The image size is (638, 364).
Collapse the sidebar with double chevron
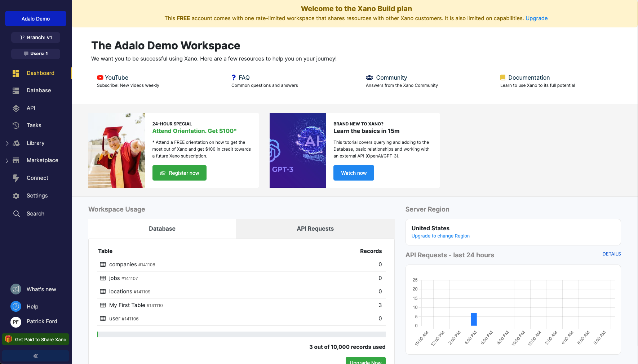[x=35, y=356]
